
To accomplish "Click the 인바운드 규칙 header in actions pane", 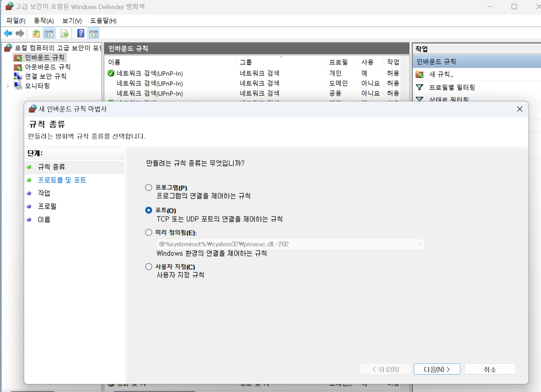I will 476,61.
